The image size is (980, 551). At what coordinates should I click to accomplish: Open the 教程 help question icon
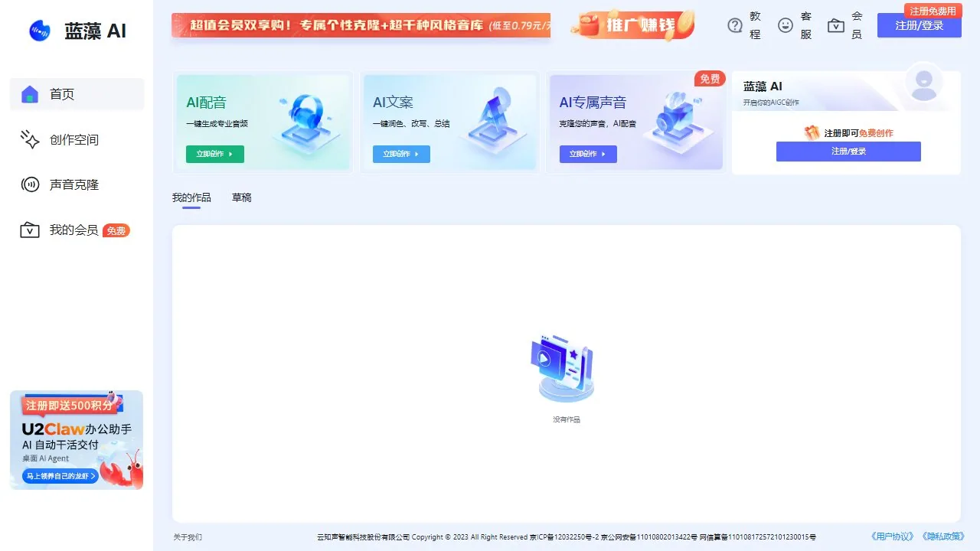735,25
